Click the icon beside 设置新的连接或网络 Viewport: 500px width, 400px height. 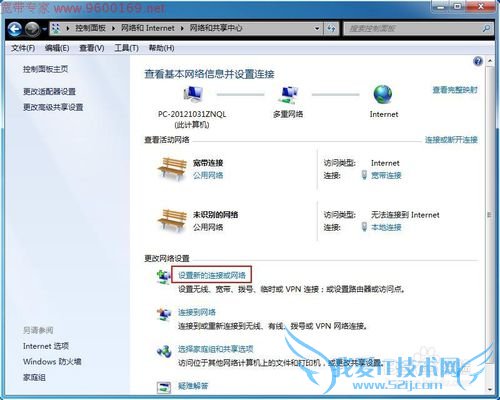(164, 276)
